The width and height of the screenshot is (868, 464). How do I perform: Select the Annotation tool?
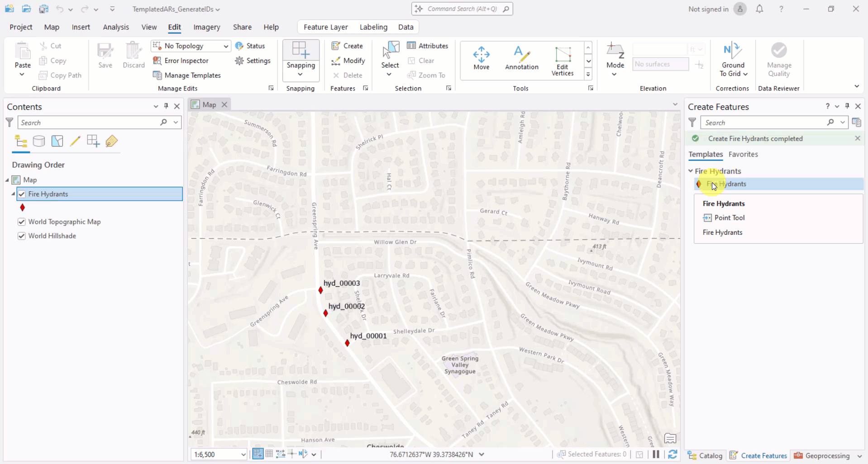click(x=522, y=58)
